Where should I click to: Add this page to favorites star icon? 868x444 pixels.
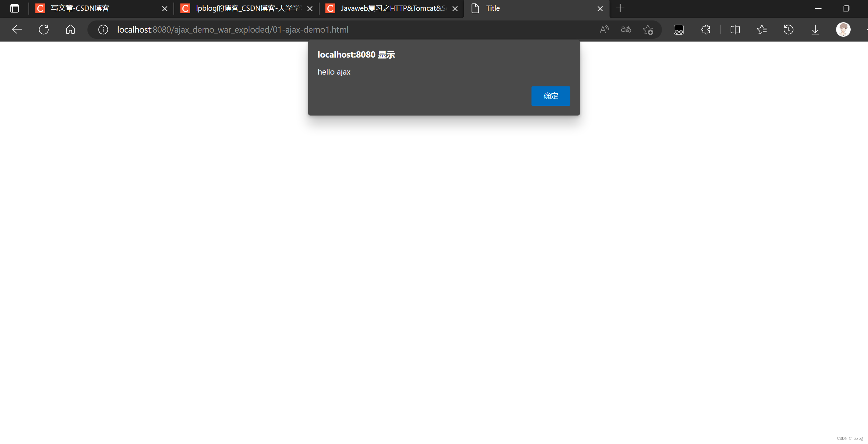click(648, 29)
